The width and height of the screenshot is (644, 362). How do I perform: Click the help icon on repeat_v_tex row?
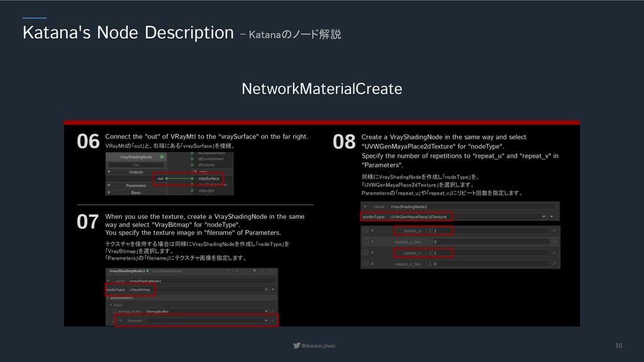pos(372,264)
